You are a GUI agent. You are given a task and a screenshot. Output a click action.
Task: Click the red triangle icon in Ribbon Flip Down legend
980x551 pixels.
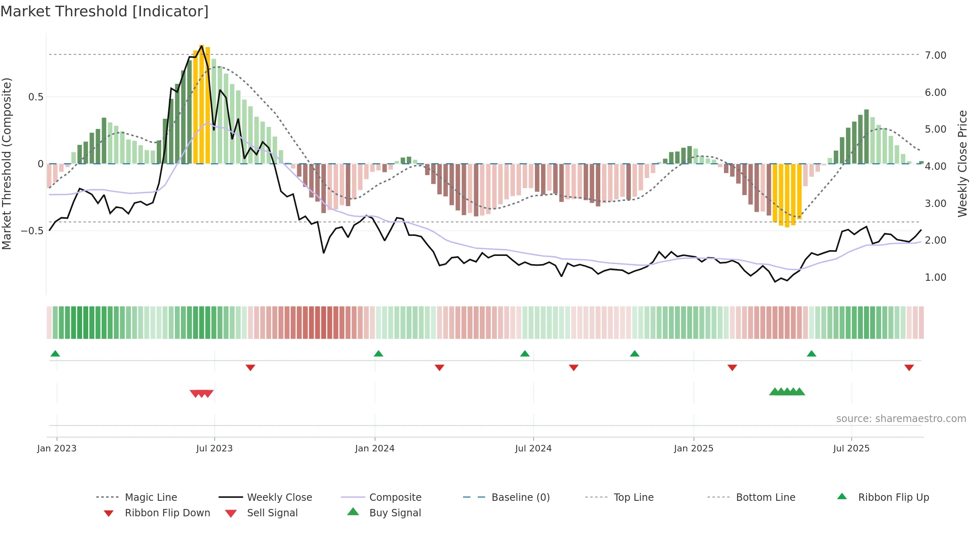109,513
